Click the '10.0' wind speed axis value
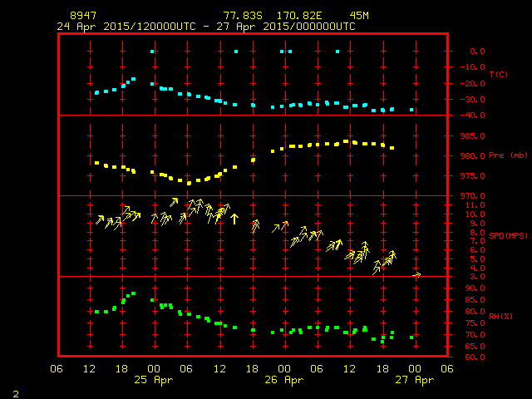Image resolution: width=532 pixels, height=399 pixels. (x=475, y=214)
